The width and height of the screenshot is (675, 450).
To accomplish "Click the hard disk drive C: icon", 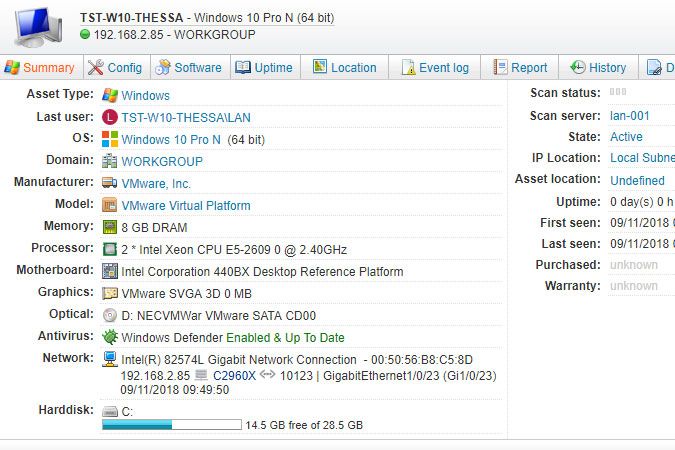I will coord(110,411).
